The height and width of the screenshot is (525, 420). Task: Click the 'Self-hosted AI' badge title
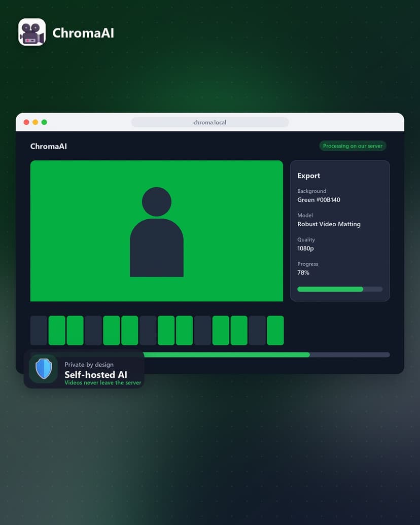(96, 375)
